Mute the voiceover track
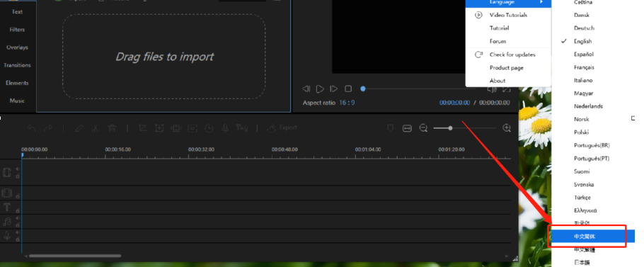 (x=18, y=232)
